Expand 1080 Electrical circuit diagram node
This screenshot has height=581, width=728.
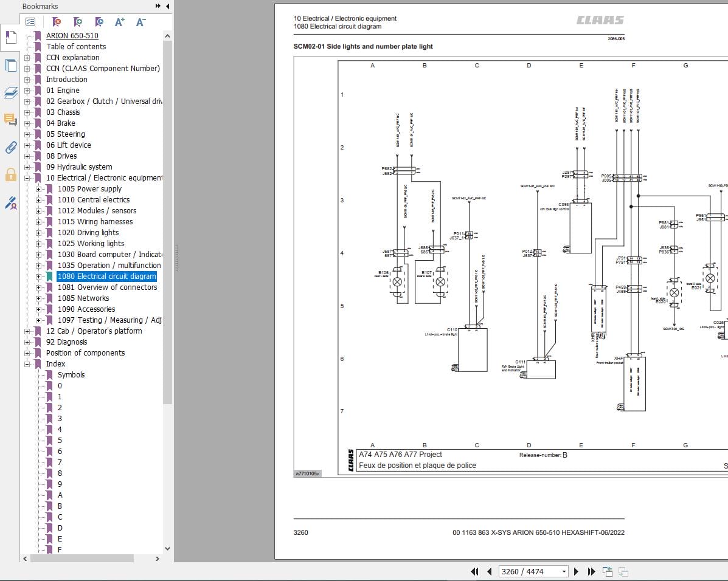[x=38, y=277]
